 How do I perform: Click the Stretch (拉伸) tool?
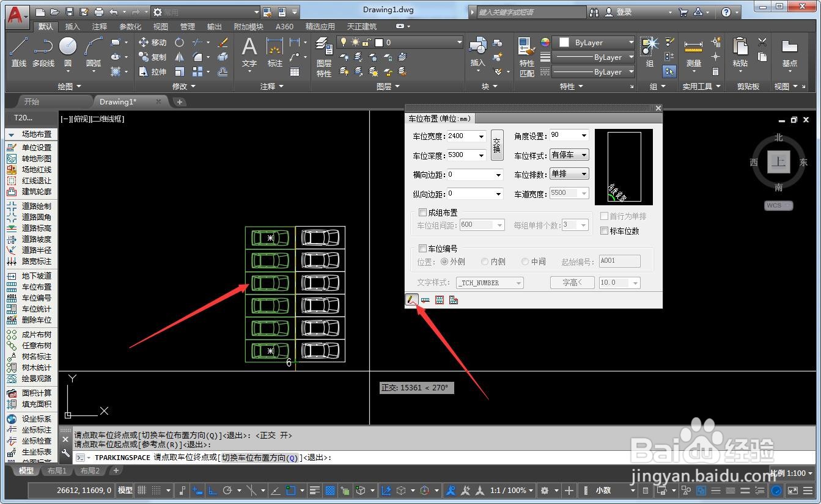pos(152,71)
